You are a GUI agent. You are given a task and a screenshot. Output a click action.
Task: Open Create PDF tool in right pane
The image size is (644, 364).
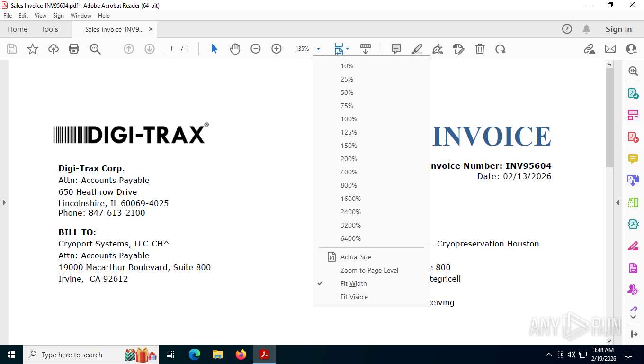tap(633, 137)
